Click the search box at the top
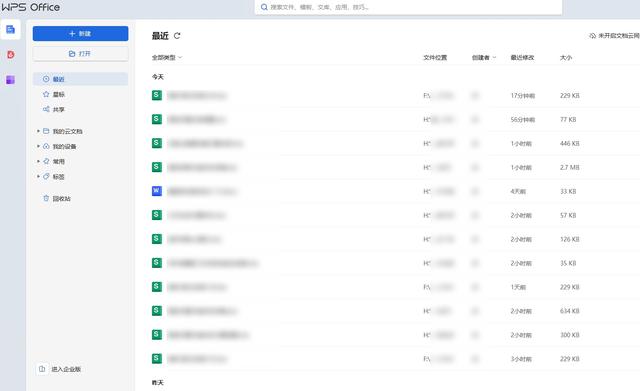This screenshot has height=391, width=640. pyautogui.click(x=408, y=7)
